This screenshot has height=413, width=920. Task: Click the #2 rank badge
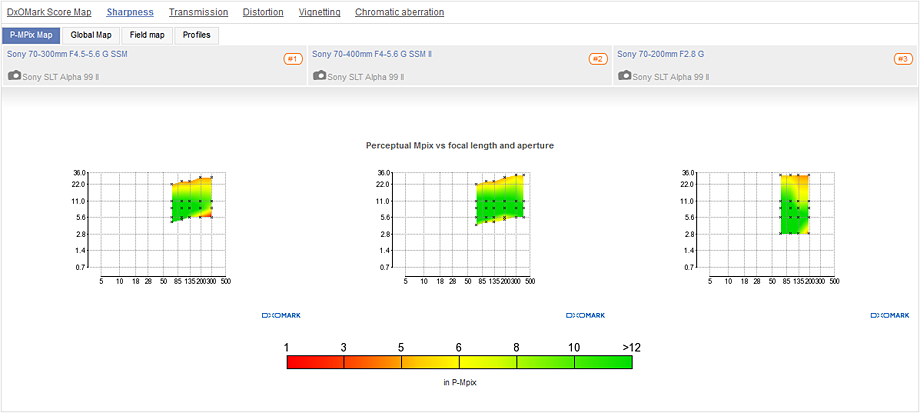[598, 59]
